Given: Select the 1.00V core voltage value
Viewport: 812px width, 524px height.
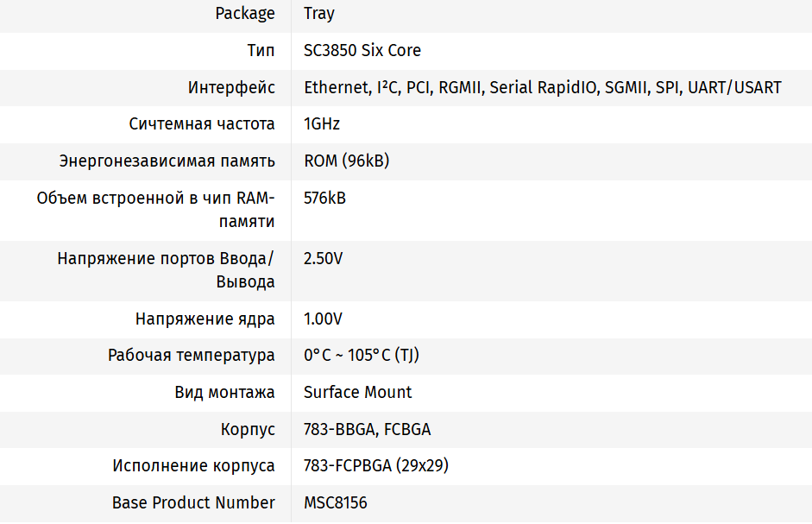Looking at the screenshot, I should (324, 319).
